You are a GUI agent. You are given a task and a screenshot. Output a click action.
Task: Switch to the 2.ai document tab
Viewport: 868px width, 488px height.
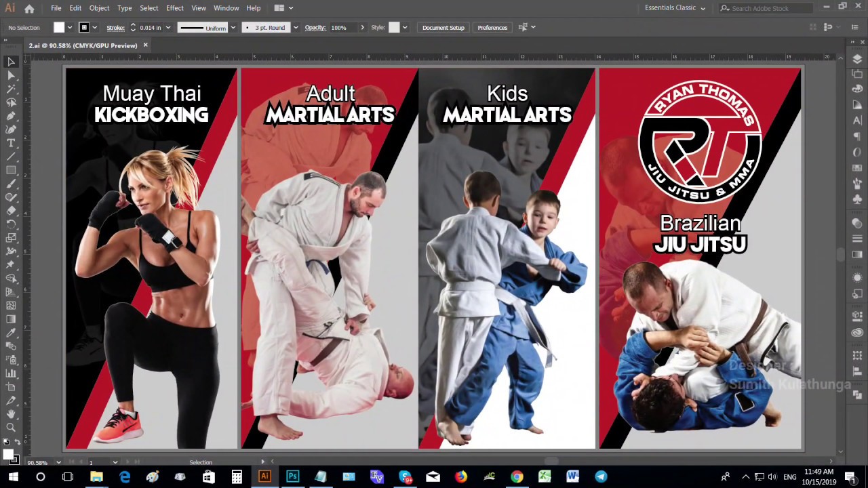point(83,45)
